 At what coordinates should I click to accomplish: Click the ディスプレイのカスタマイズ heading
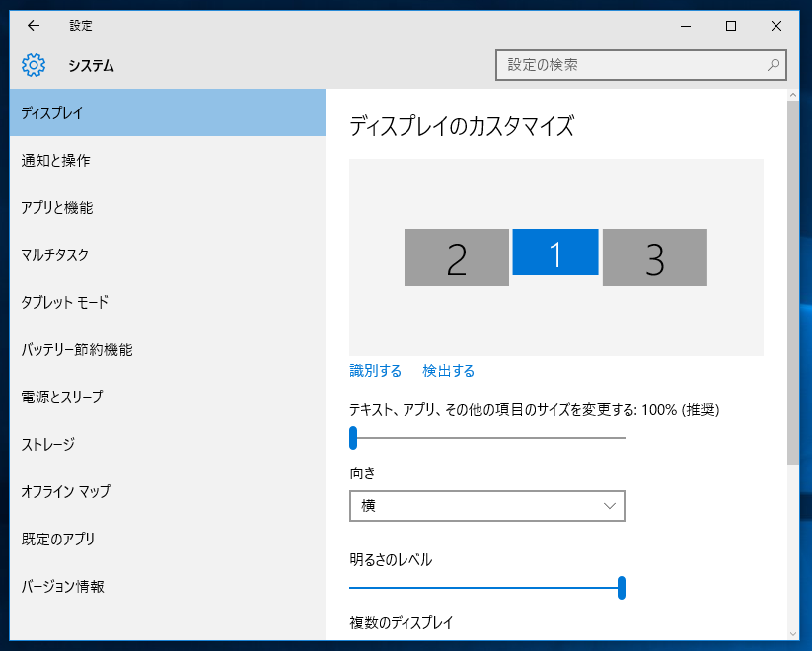pyautogui.click(x=462, y=126)
